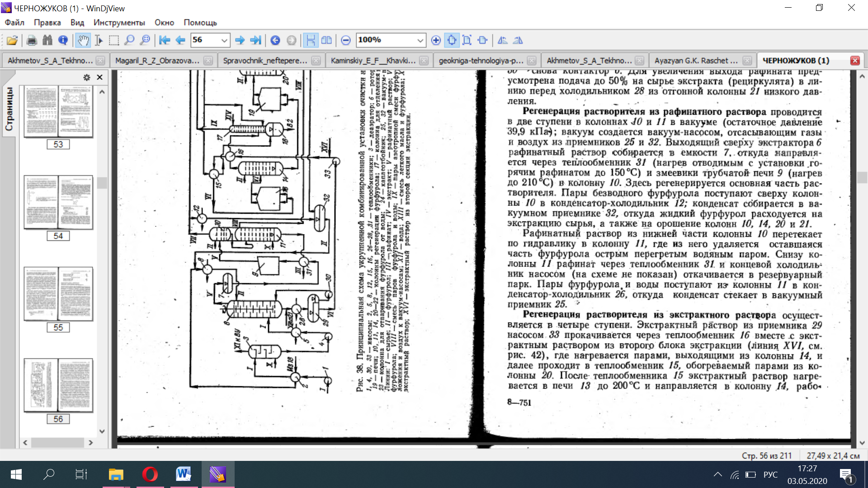Click the Страницы side panel label
The image size is (868, 488).
(x=9, y=109)
